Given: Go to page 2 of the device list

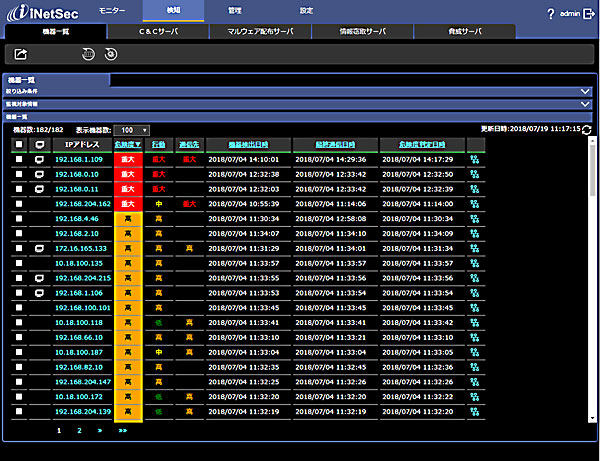Looking at the screenshot, I should tap(79, 430).
